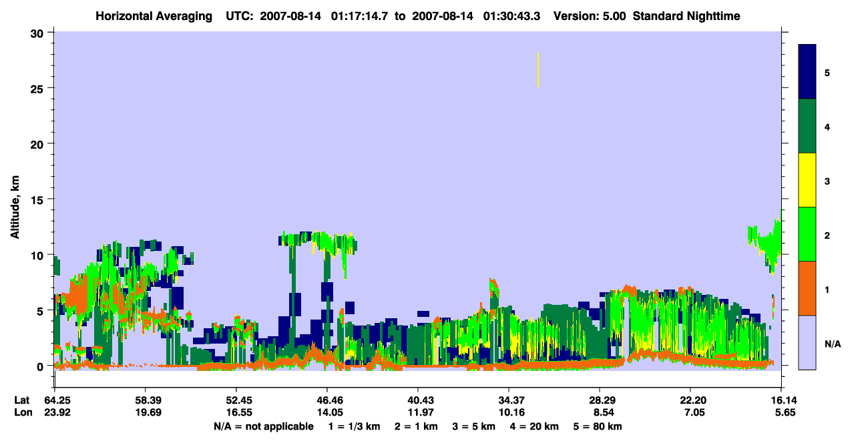Click the "5 = 80 km" legend entry

pos(598,426)
